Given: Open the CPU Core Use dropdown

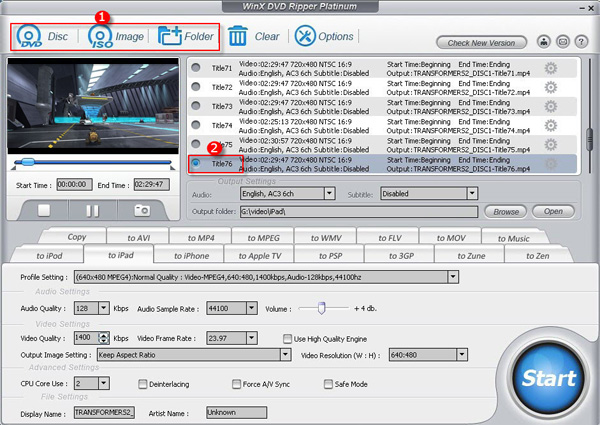Looking at the screenshot, I should click(x=104, y=383).
